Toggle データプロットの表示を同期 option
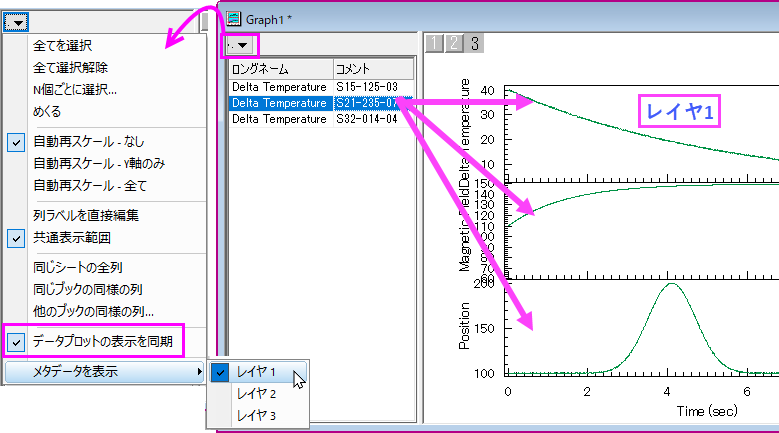Screen dimensions: 779x433 tap(102, 342)
